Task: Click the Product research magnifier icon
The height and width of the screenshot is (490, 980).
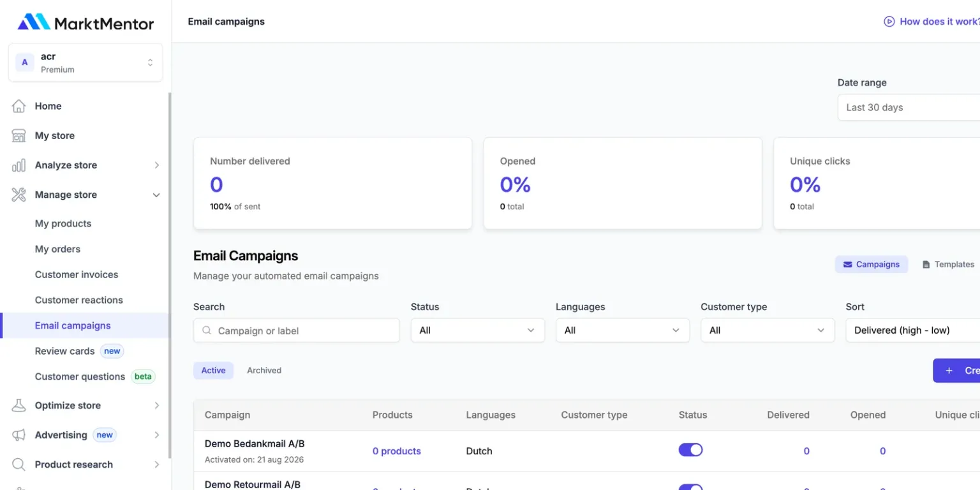Action: (19, 464)
